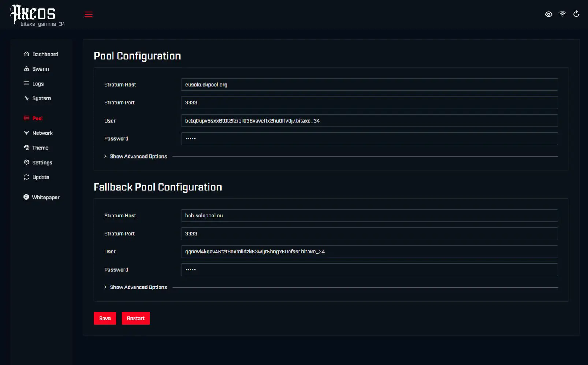Click primary pool Stratum Port field
588x365 pixels.
[x=369, y=103]
